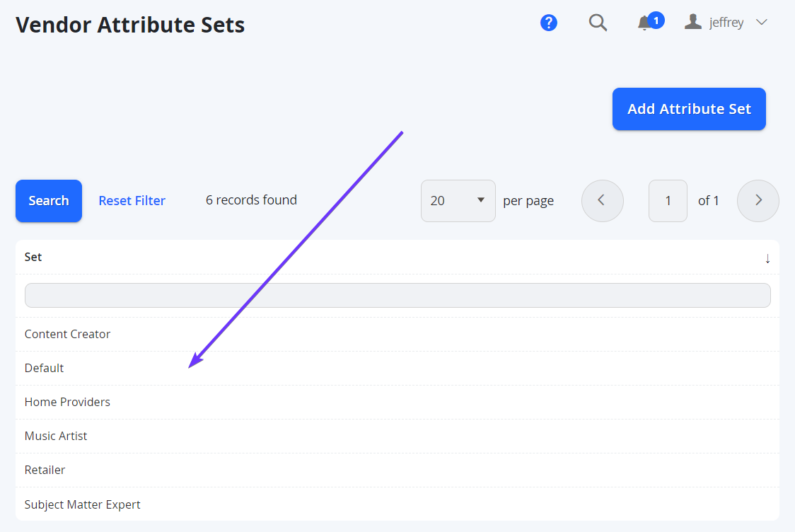The height and width of the screenshot is (532, 795).
Task: Click the Add Attribute Set button
Action: pos(689,109)
